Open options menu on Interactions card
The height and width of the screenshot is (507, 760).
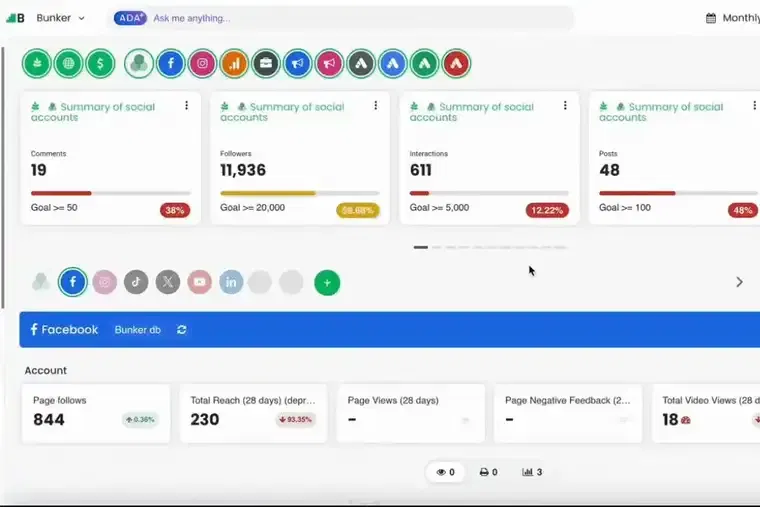tap(565, 105)
